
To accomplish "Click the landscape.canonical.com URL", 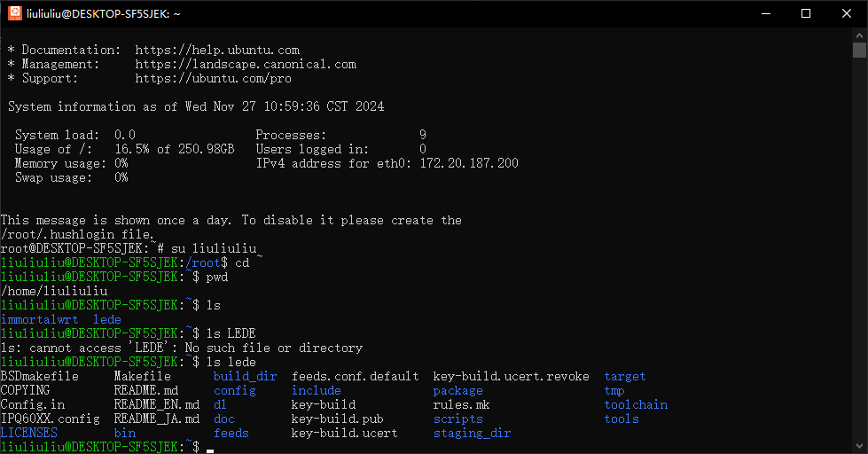I will tap(246, 65).
